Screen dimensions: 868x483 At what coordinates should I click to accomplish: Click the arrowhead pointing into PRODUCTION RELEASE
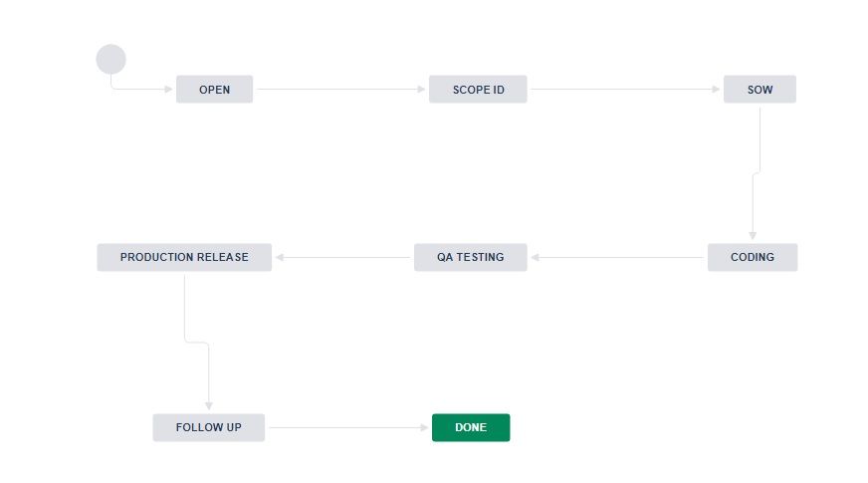(x=281, y=257)
